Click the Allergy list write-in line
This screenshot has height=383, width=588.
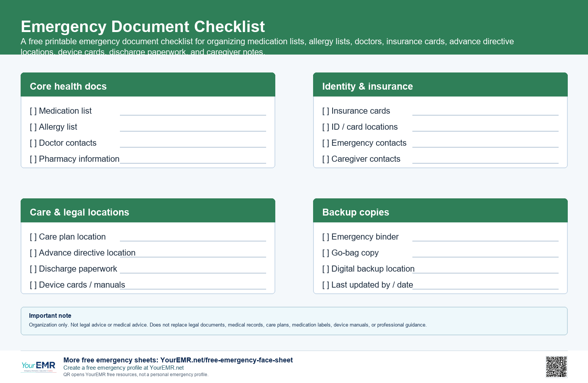[193, 131]
